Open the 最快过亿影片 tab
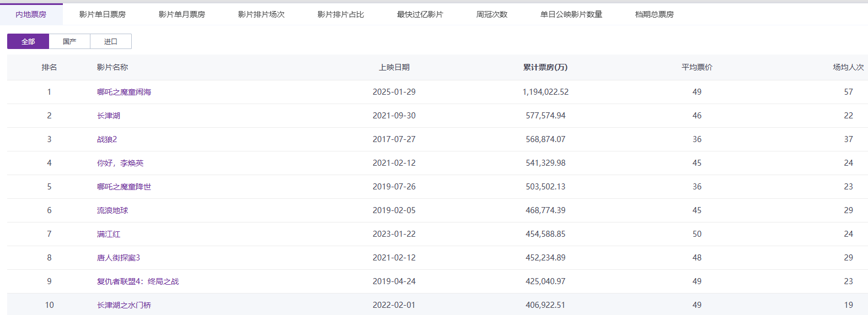Screen dimensions: 868x315 coord(420,14)
